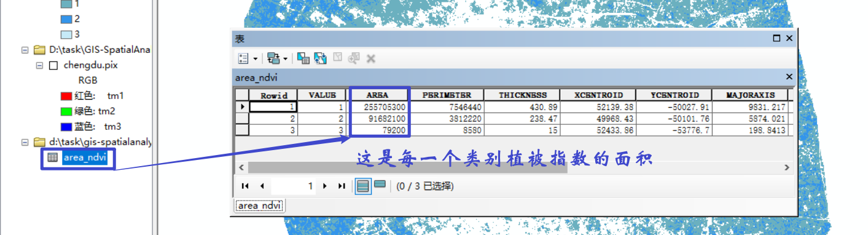Select the Rowid column header
This screenshot has width=868, height=235.
coord(273,95)
